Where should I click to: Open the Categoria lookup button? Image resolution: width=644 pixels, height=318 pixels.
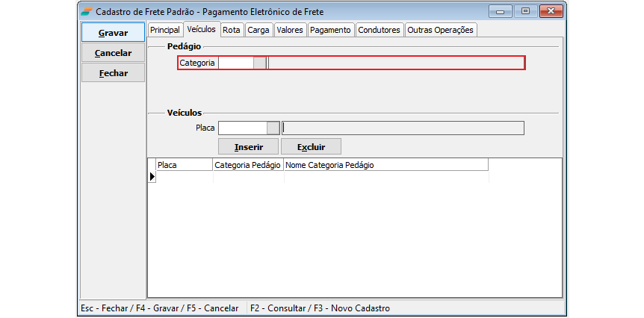pos(260,63)
